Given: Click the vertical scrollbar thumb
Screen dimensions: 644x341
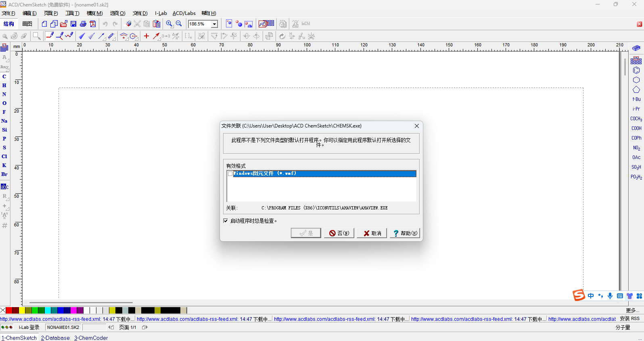Looking at the screenshot, I should point(625,67).
